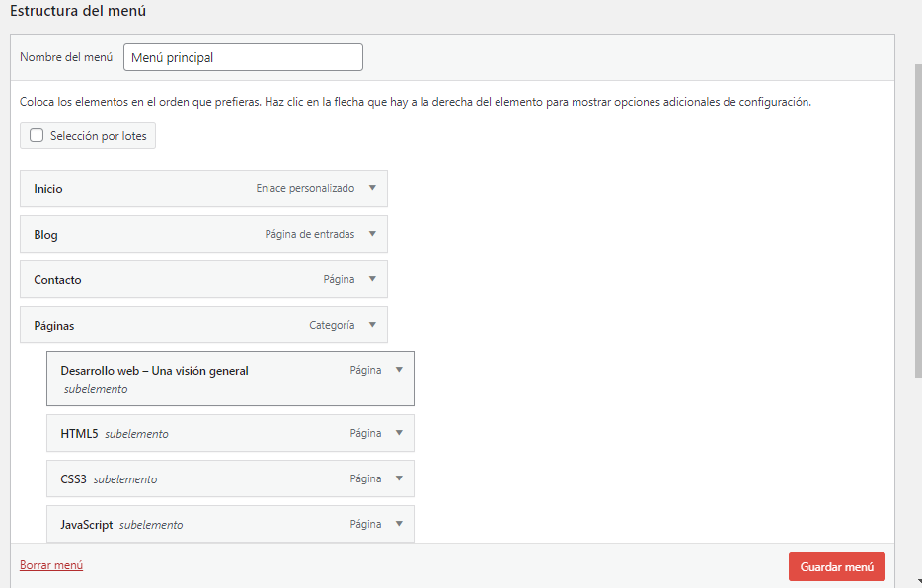The width and height of the screenshot is (922, 588).
Task: Expand the Blog menu item arrow
Action: (x=372, y=234)
